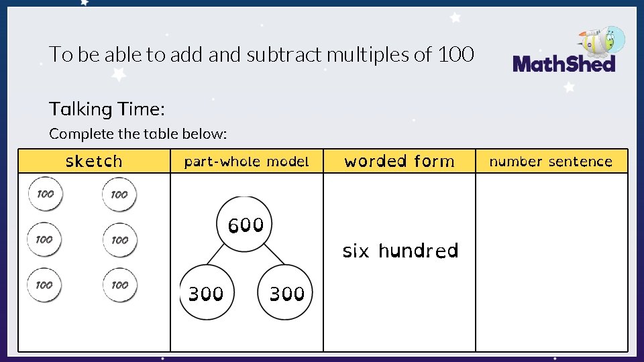Click the empty number sentence cell

tap(551, 262)
